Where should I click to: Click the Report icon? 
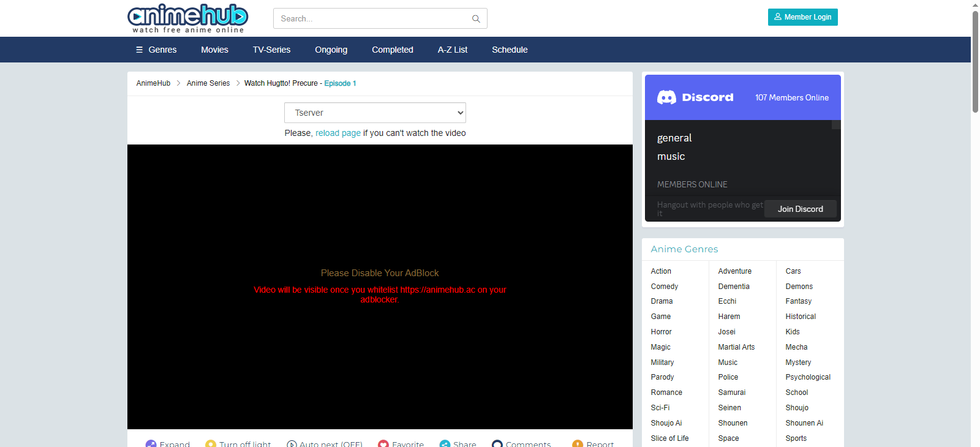[x=578, y=444]
